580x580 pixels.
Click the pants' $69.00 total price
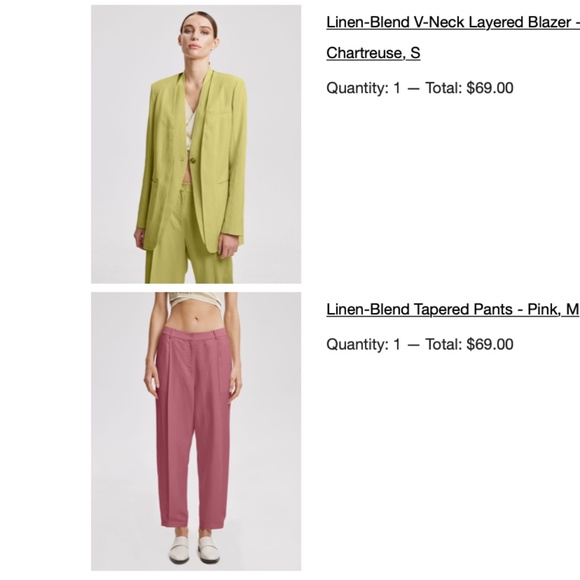pyautogui.click(x=490, y=344)
